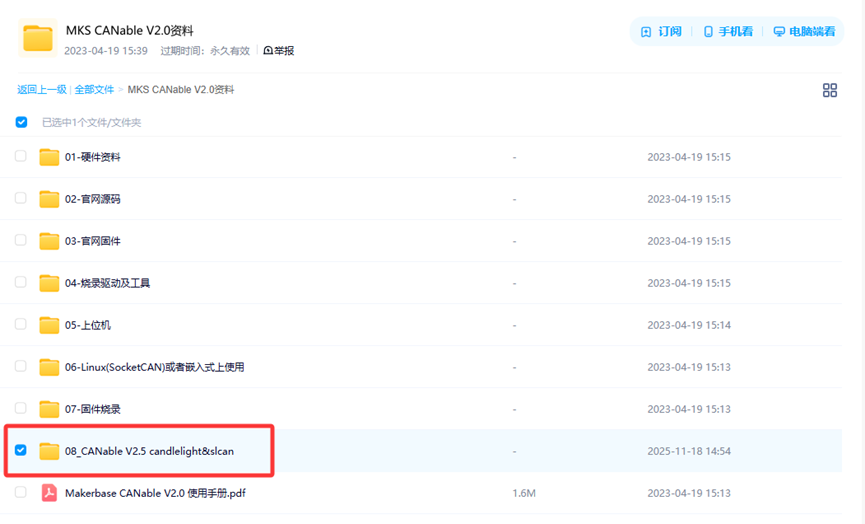
Task: Open folder name 03-官网固件
Action: click(x=93, y=241)
